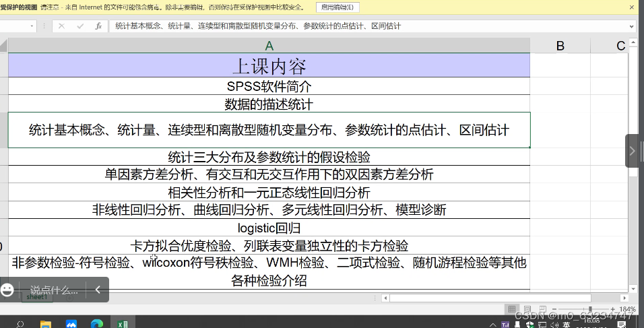Click the vertical scrollbar up arrow
The width and height of the screenshot is (644, 328).
click(632, 42)
